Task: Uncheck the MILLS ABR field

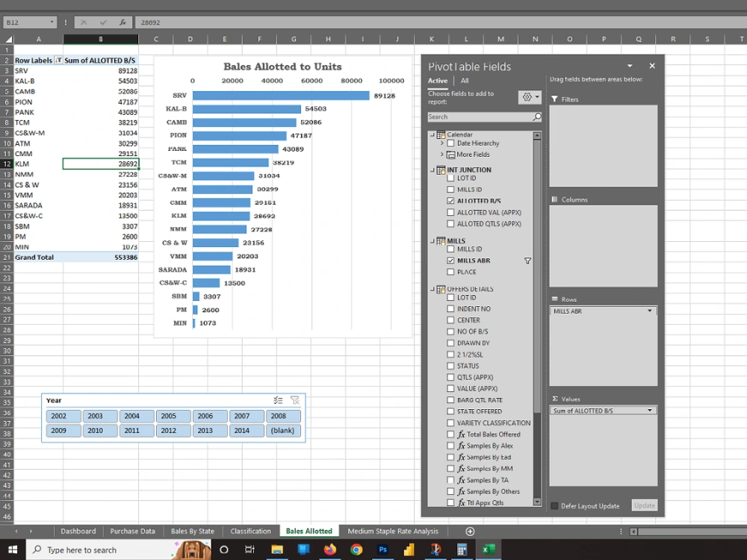Action: click(450, 261)
